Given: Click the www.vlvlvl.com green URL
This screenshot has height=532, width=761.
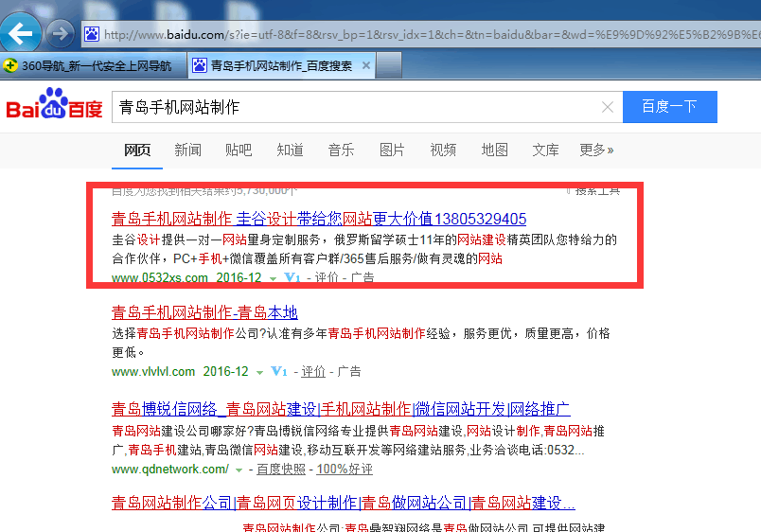Looking at the screenshot, I should click(x=153, y=372).
